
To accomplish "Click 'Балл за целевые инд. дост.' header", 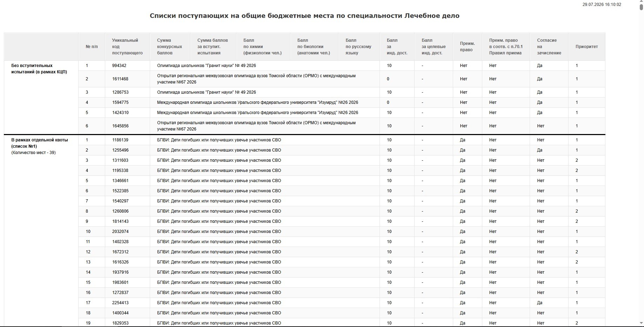I will tap(434, 47).
